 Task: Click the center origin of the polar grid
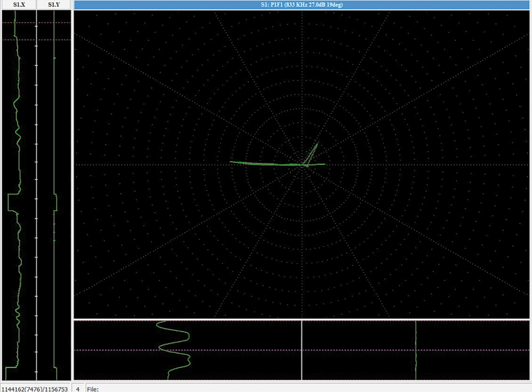click(302, 165)
